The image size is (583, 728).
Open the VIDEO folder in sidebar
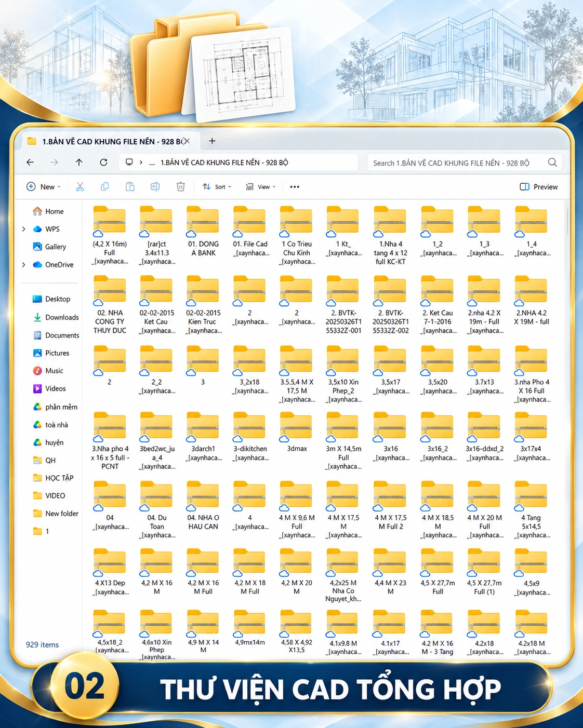click(49, 496)
